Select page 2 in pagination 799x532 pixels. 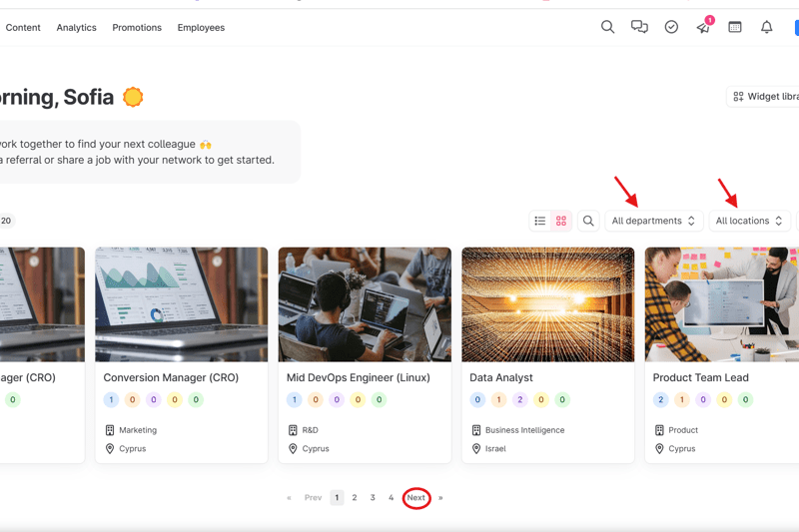point(355,497)
